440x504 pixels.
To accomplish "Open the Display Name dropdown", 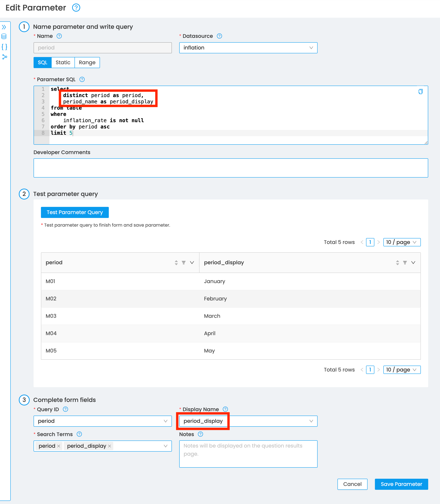I will [x=248, y=421].
